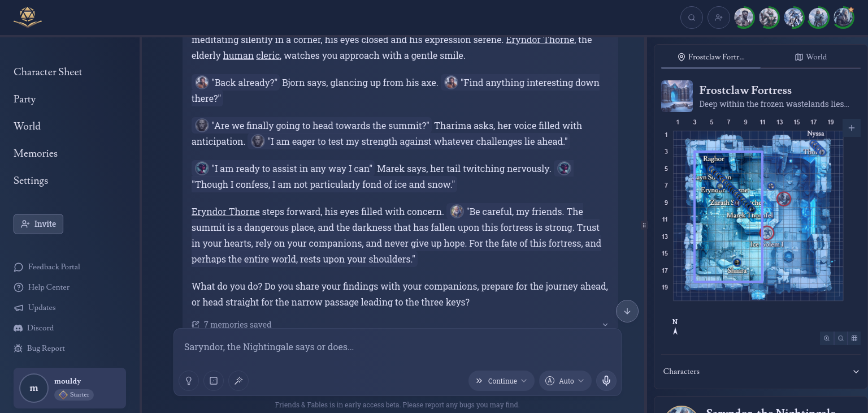Open the Eryndor Thorne link in last paragraph
This screenshot has height=413, width=868.
(x=225, y=212)
